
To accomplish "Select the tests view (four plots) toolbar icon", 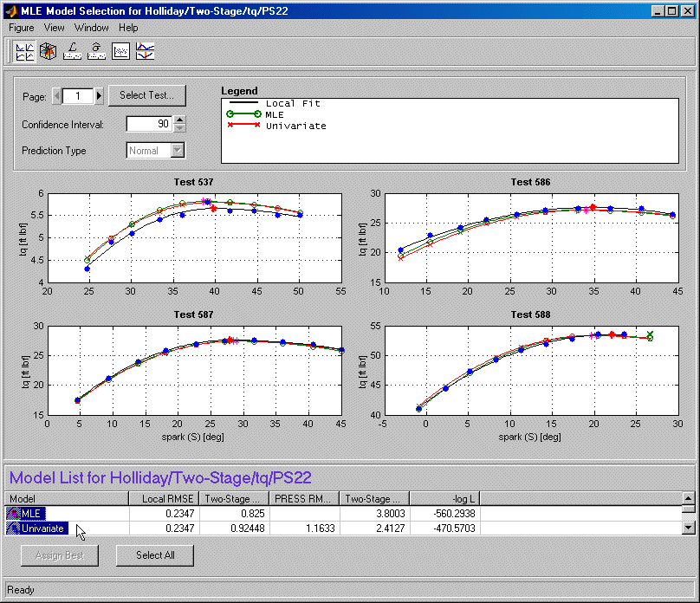I will tap(24, 51).
